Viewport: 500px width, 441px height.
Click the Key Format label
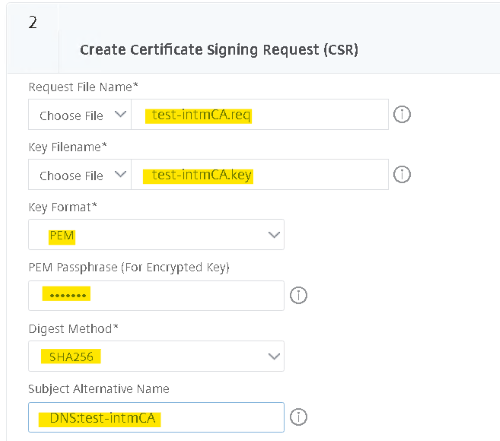(63, 207)
